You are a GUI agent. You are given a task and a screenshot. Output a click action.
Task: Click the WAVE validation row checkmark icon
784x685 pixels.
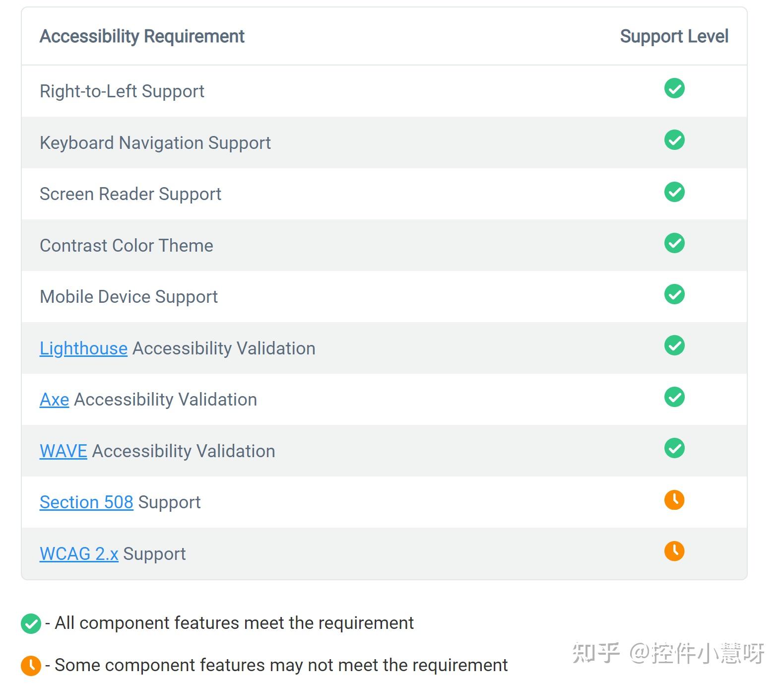pyautogui.click(x=674, y=448)
